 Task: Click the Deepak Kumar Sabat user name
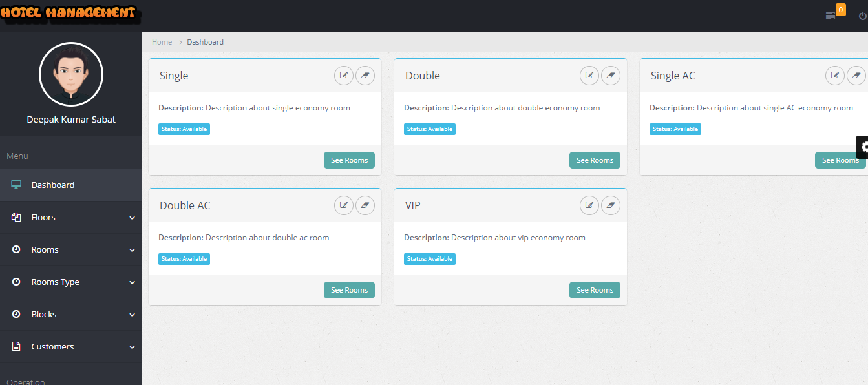71,120
